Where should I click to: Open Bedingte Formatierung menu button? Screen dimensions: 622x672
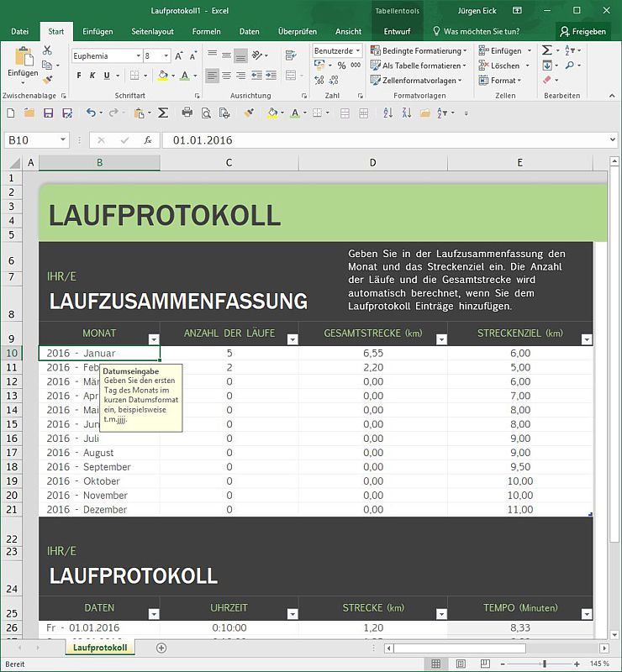coord(421,50)
